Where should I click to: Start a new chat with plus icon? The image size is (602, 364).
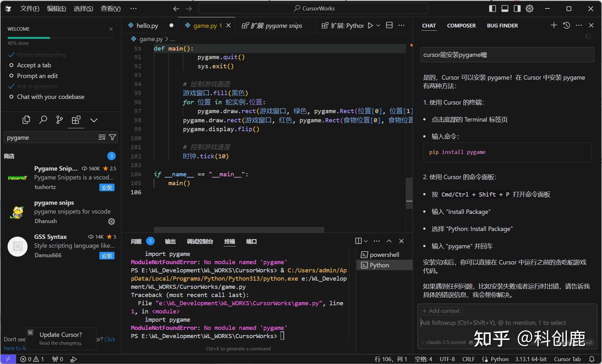[554, 25]
